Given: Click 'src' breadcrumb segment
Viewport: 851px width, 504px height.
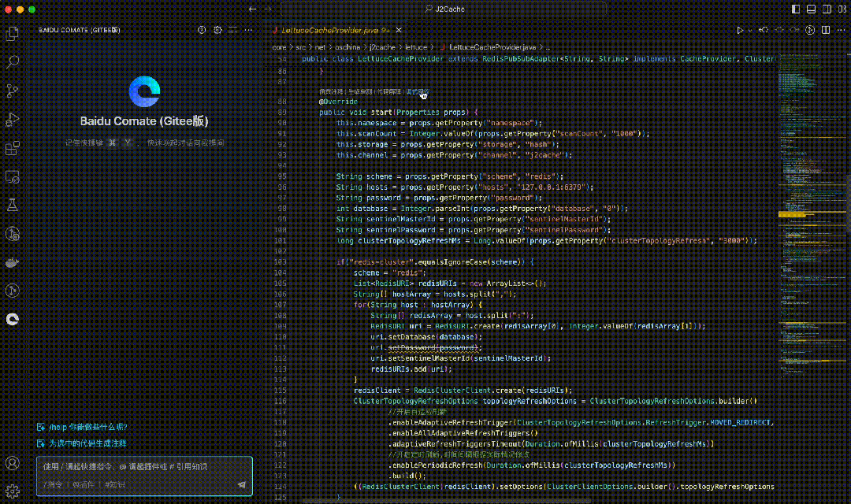Looking at the screenshot, I should (x=301, y=47).
